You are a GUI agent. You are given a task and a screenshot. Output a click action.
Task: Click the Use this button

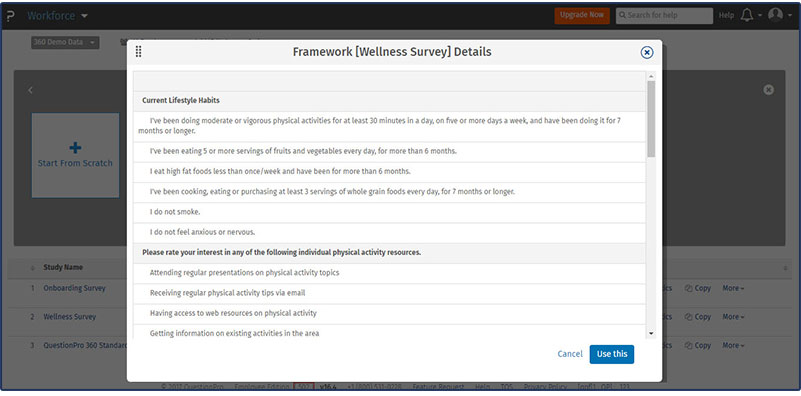[x=611, y=354]
